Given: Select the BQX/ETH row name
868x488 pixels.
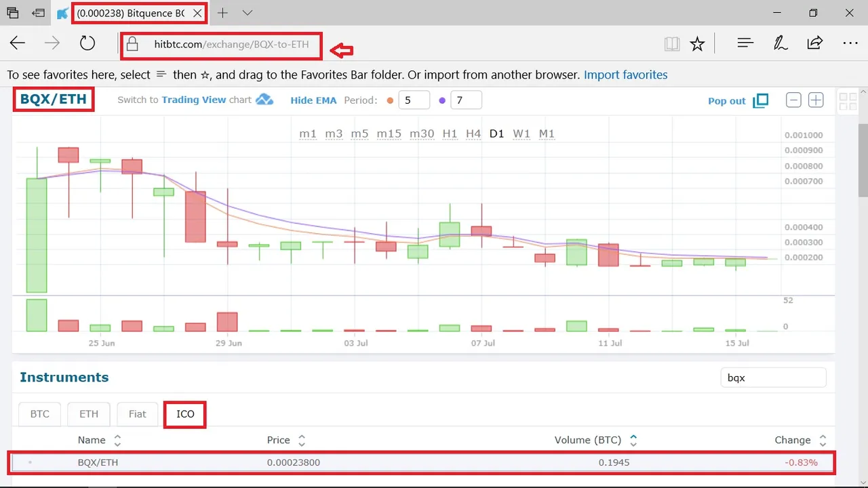Looking at the screenshot, I should [x=98, y=463].
